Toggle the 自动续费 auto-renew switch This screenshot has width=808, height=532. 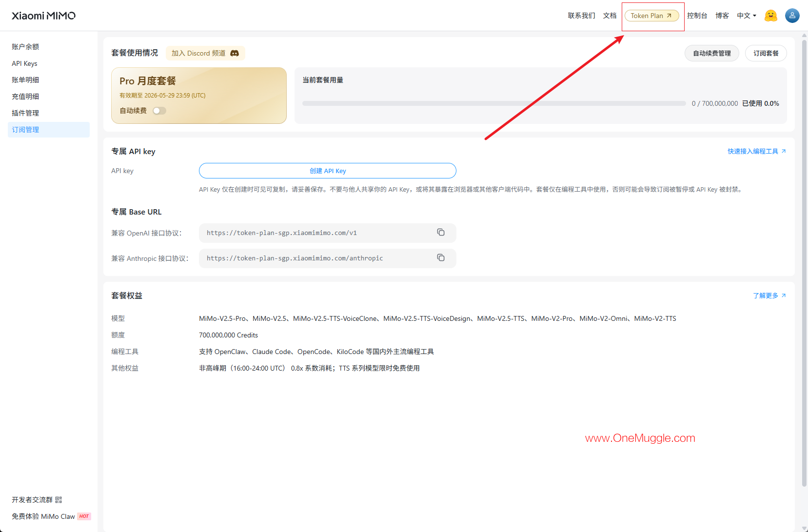tap(159, 111)
